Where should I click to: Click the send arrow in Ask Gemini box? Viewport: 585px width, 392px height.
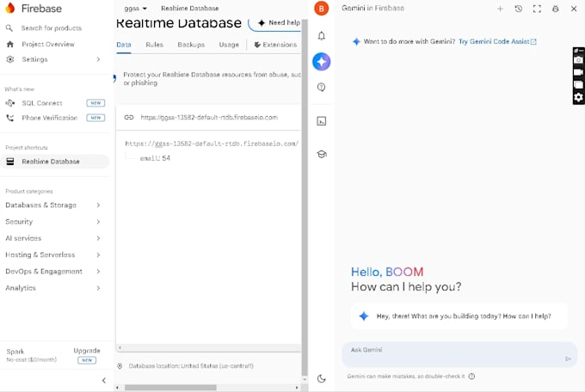tap(568, 358)
